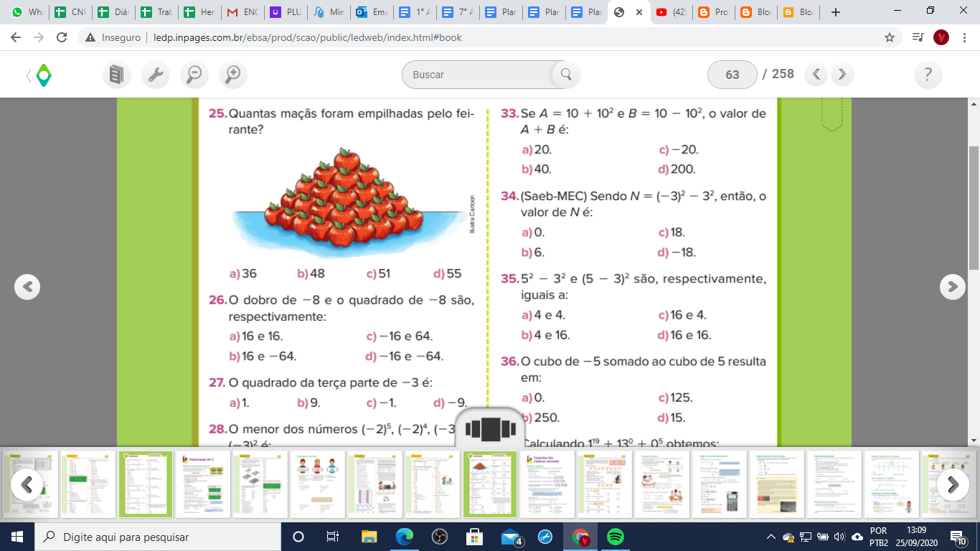Flip to next page using the arrow beside the page
The image size is (980, 551).
point(952,286)
